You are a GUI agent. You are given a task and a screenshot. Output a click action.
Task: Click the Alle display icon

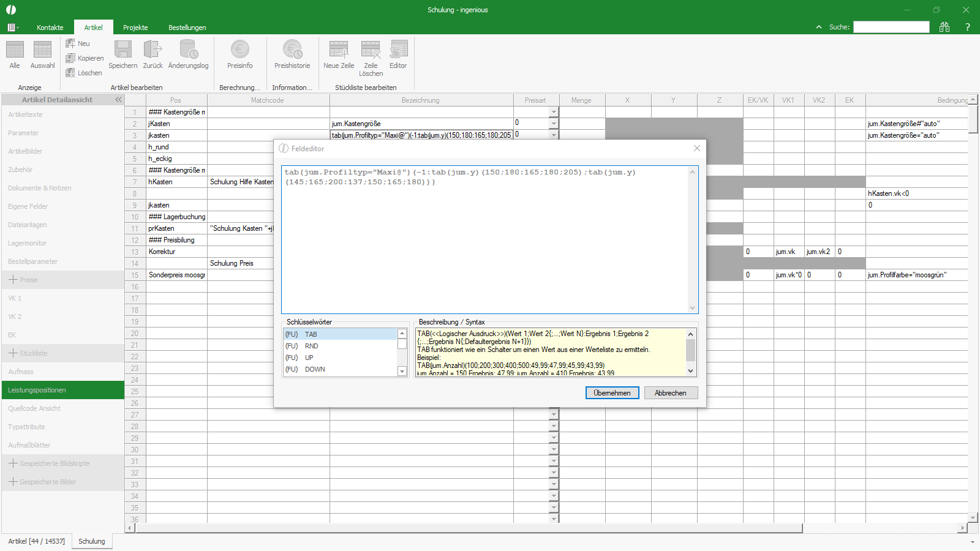point(15,50)
